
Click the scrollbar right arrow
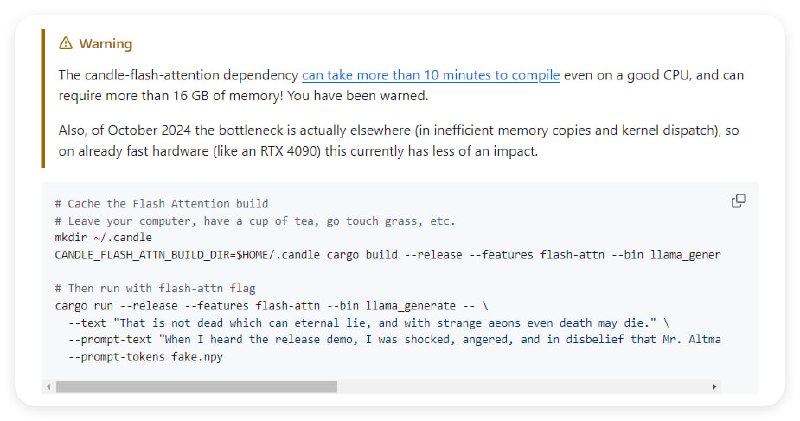click(714, 386)
